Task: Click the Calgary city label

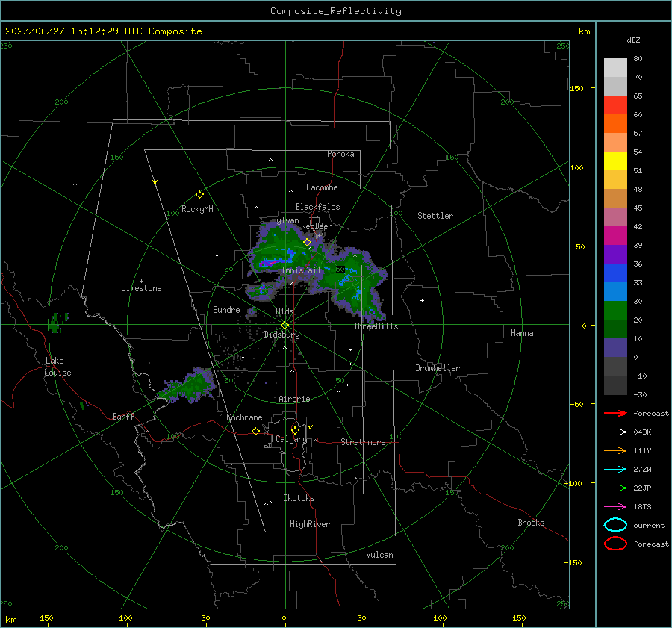Action: (291, 439)
